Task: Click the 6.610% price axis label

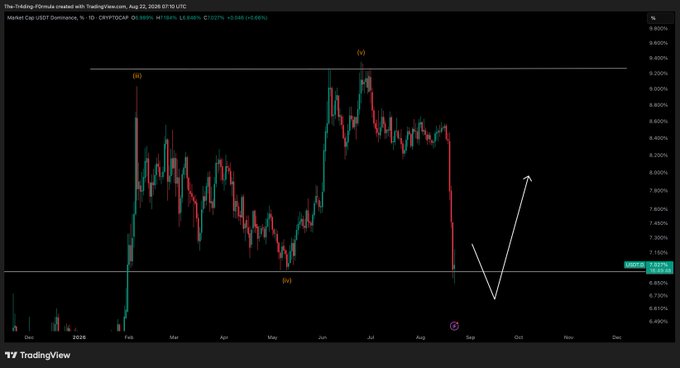Action: (658, 309)
